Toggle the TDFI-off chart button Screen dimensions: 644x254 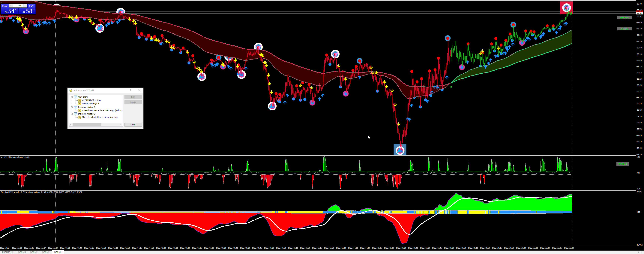pos(622,164)
